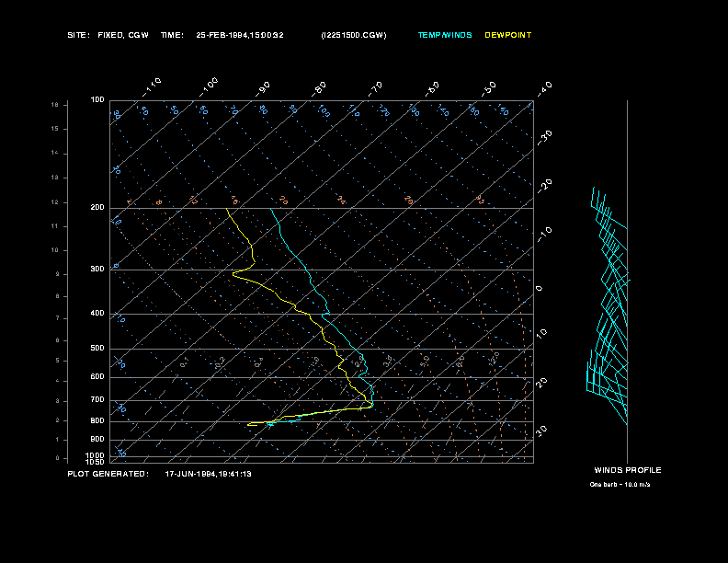Click the SITE: header label
Screen dimensions: 728x563
click(78, 35)
